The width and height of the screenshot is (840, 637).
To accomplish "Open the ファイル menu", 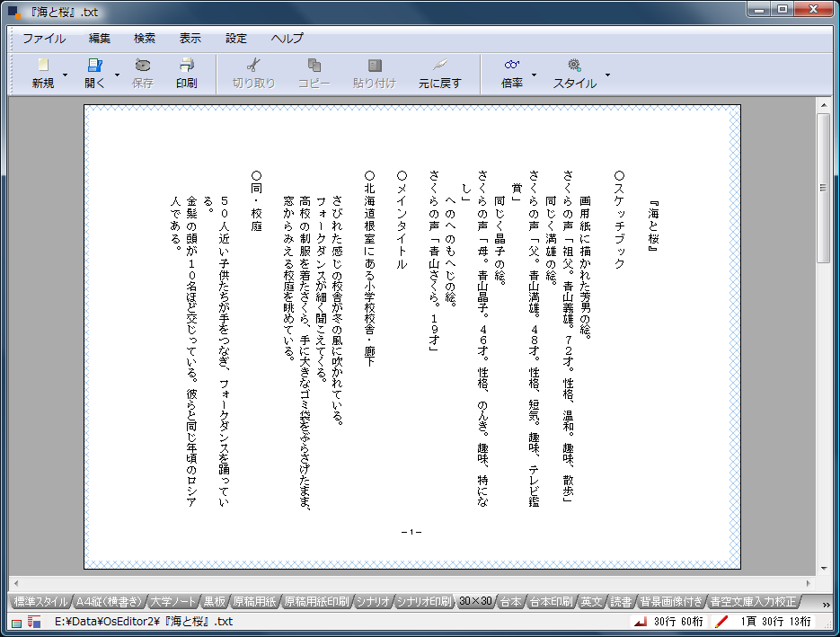I will 44,39.
